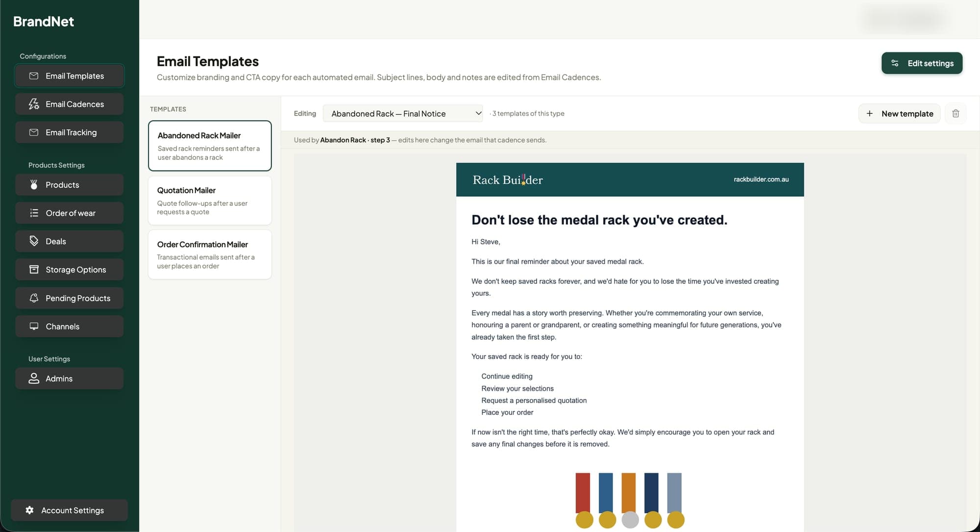The image size is (980, 532).
Task: Click the Email Tracking envelope icon
Action: pyautogui.click(x=34, y=132)
